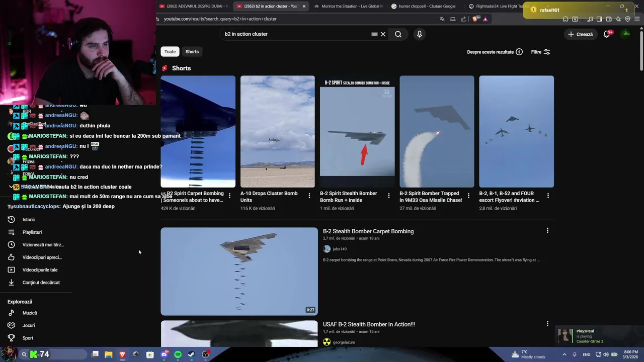644x362 pixels.
Task: Play B-2 carpet bombing video thumbnail with 0:27
Action: [x=239, y=271]
